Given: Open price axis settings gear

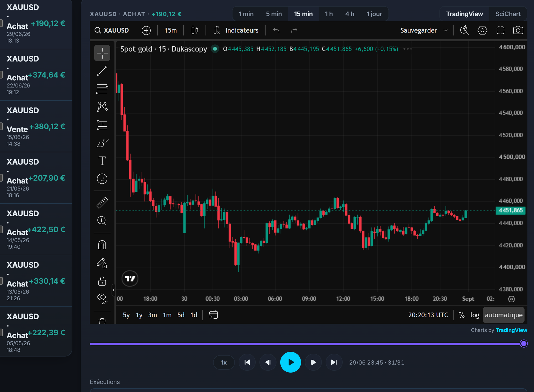Looking at the screenshot, I should coord(511,299).
